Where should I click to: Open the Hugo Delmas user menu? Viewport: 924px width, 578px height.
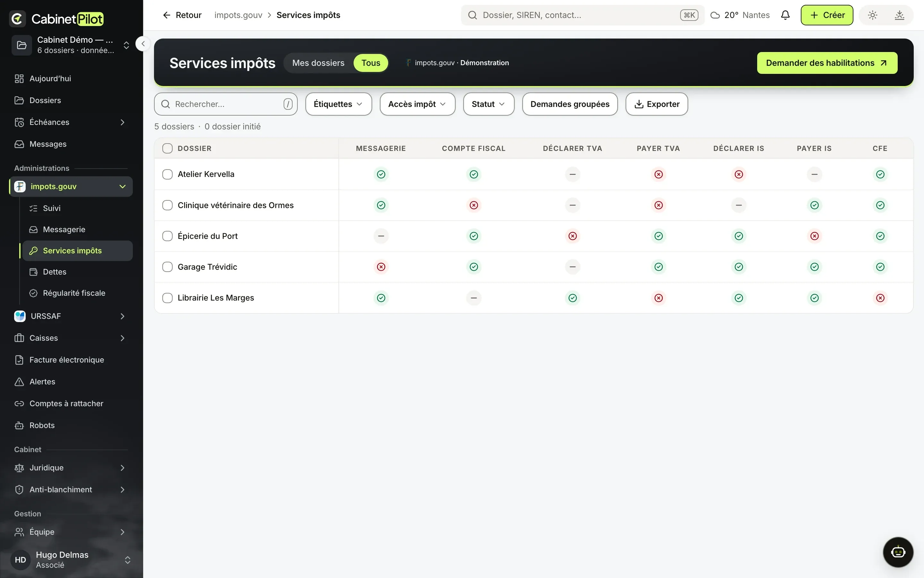(72, 560)
